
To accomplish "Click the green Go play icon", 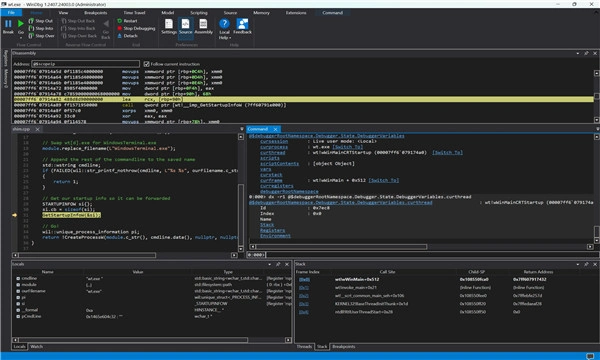I will pos(21,24).
